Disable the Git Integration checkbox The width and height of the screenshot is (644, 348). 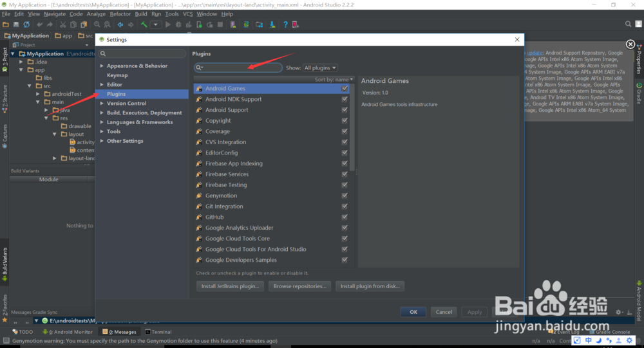point(345,206)
